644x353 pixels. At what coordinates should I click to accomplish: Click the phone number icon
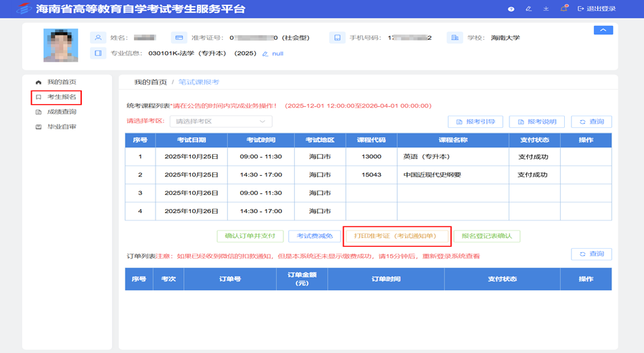pos(338,38)
